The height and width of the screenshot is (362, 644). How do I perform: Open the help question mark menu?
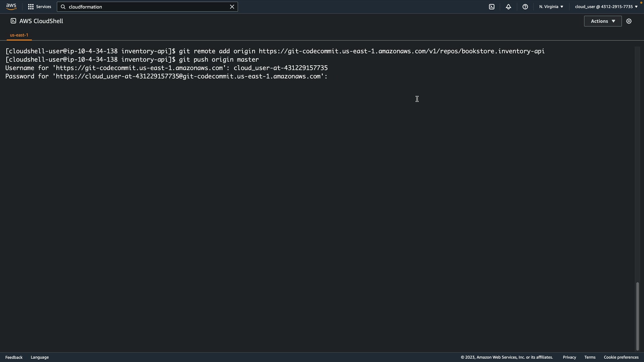tap(525, 7)
